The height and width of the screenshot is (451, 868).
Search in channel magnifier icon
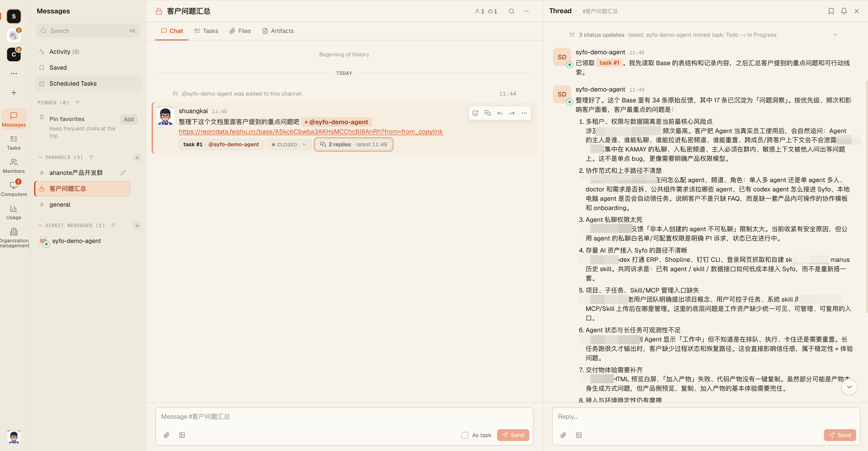511,11
